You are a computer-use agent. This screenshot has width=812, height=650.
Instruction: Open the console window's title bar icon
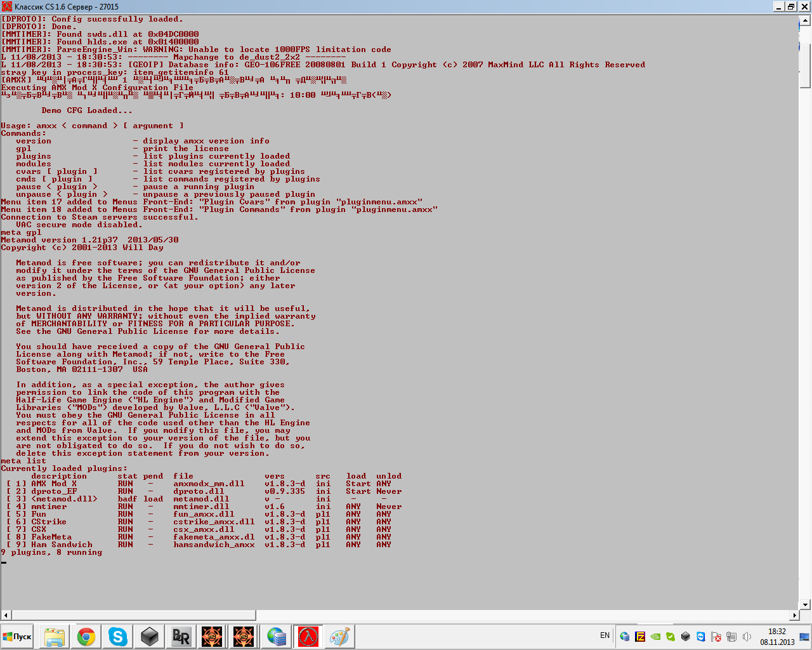pyautogui.click(x=7, y=6)
